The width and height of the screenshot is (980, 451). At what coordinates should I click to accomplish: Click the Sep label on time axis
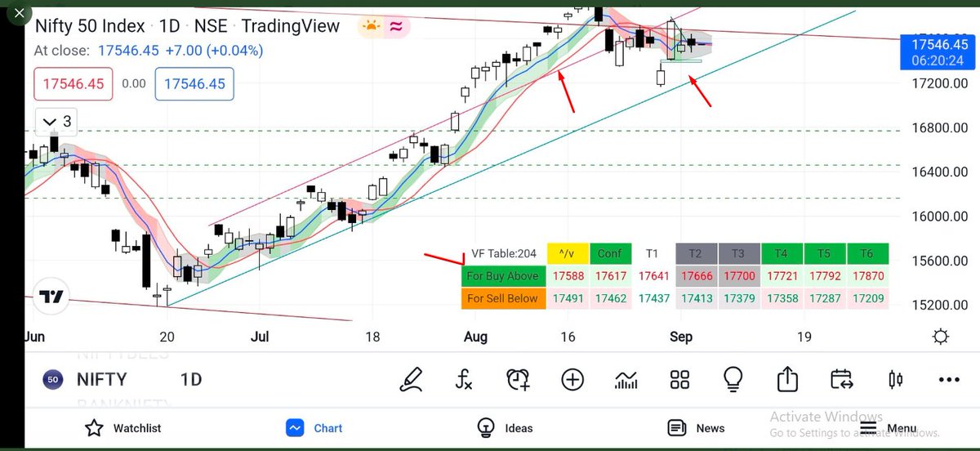pyautogui.click(x=680, y=337)
